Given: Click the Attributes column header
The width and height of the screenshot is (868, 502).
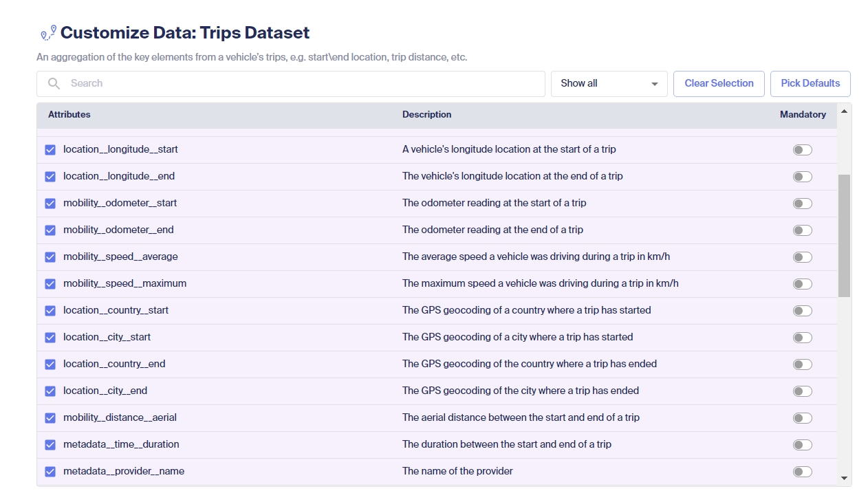Looking at the screenshot, I should pos(69,115).
